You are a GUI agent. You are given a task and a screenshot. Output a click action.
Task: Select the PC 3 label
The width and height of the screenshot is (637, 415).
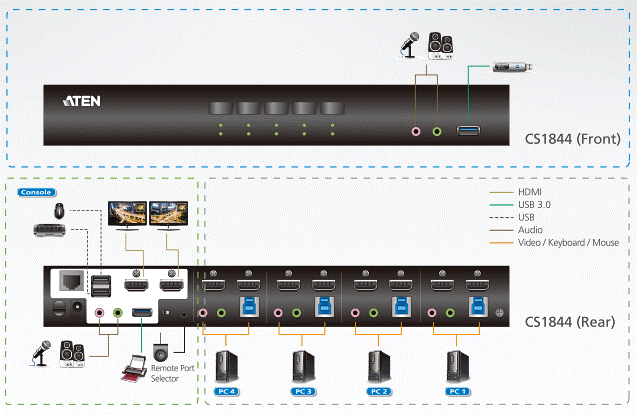[x=302, y=390]
